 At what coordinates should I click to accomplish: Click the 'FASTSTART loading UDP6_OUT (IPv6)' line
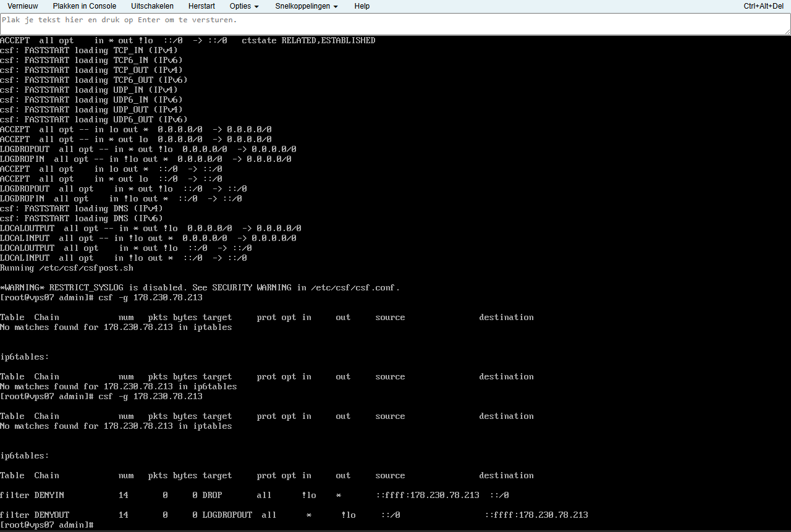(x=93, y=119)
